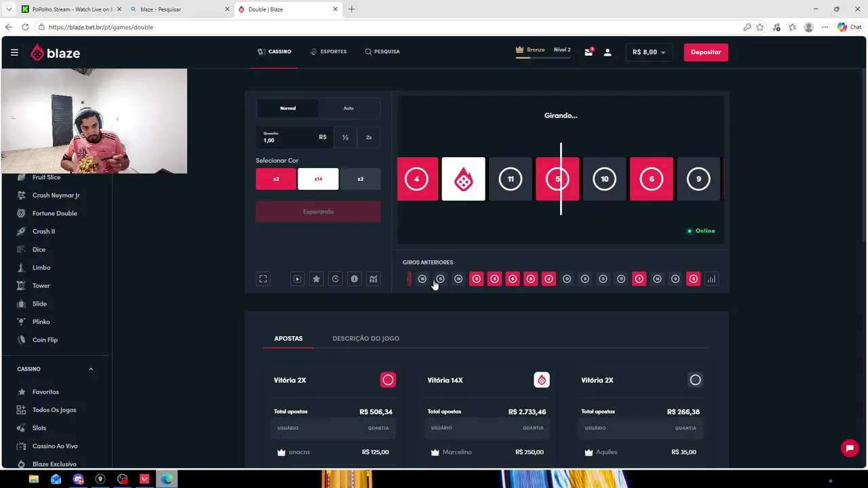Switch to blaze - Pesquisar browser tab
Screen dimensions: 868x488
[179, 9]
